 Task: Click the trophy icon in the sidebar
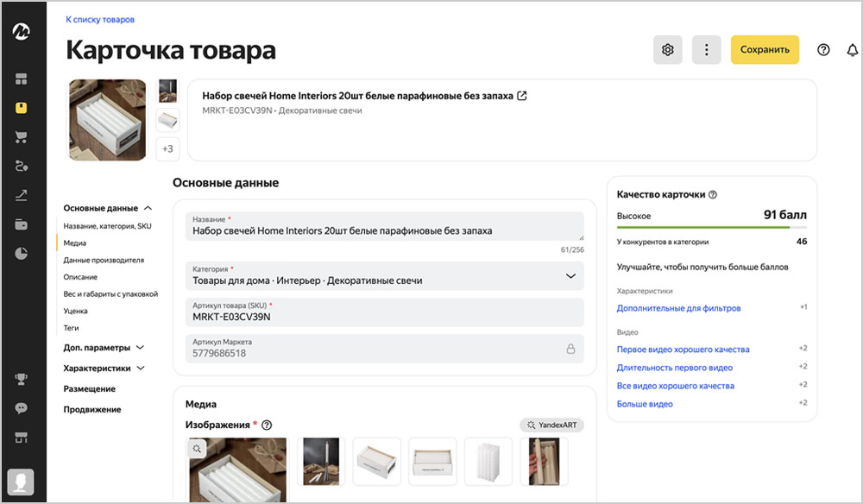click(22, 379)
